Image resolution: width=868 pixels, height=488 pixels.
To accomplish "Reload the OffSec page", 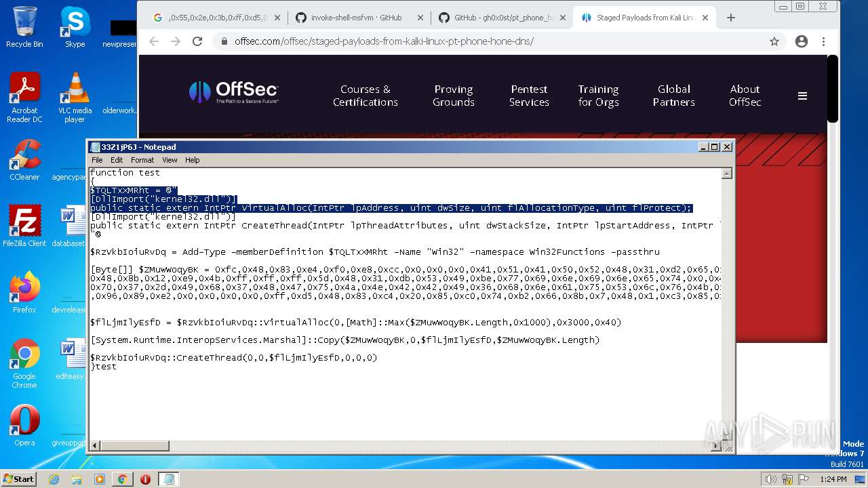I will click(197, 41).
